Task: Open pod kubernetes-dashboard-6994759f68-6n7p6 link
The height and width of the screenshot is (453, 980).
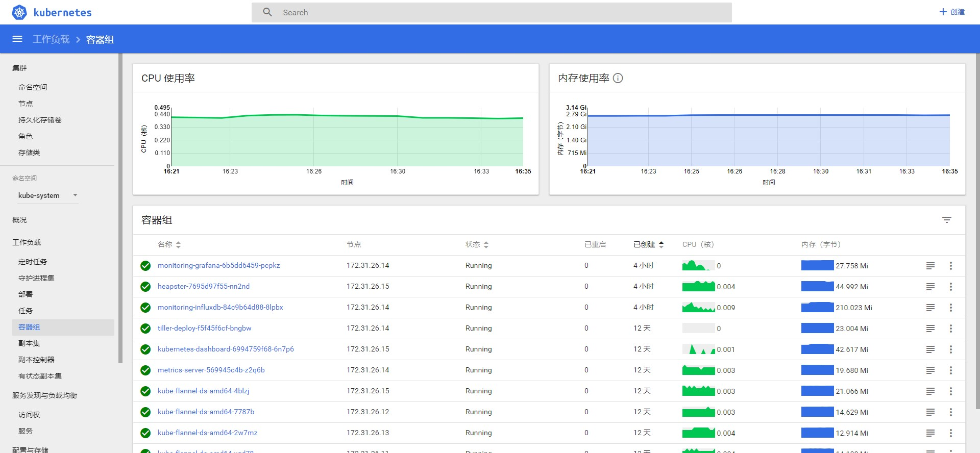Action: click(x=226, y=349)
